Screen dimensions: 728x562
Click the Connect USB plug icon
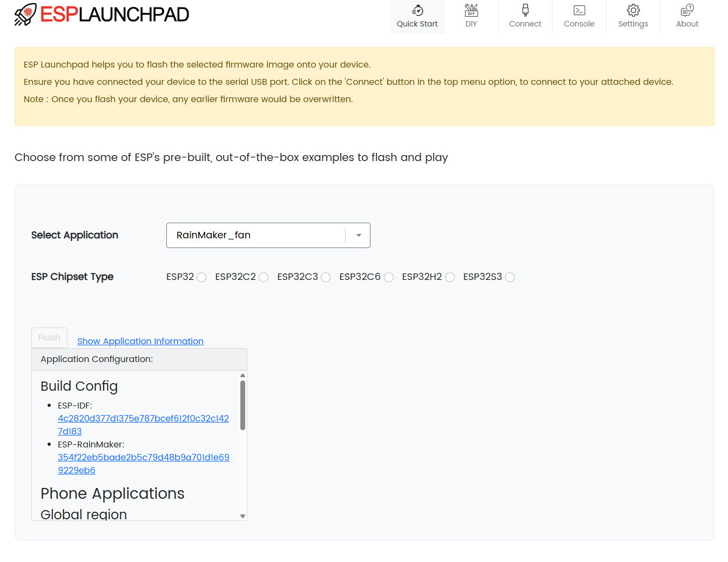[x=525, y=10]
